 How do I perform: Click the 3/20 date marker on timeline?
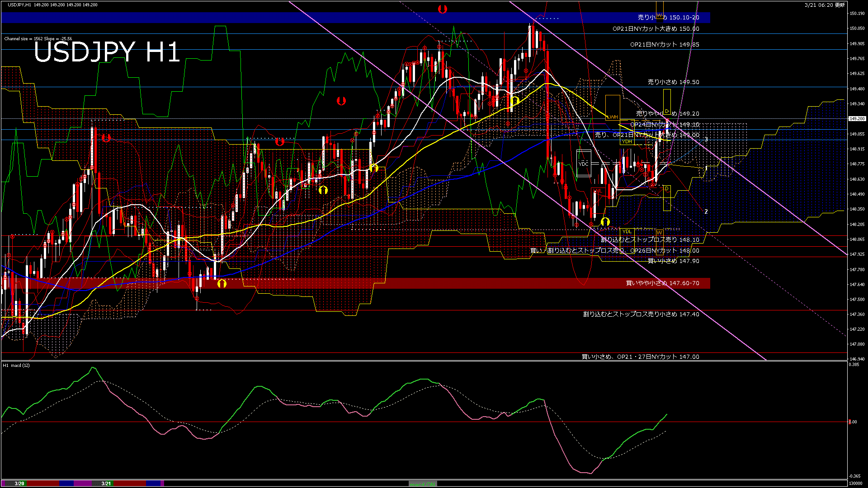19,483
